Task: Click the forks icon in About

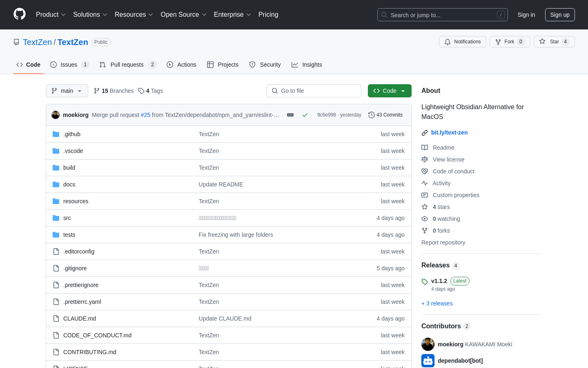Action: [425, 231]
